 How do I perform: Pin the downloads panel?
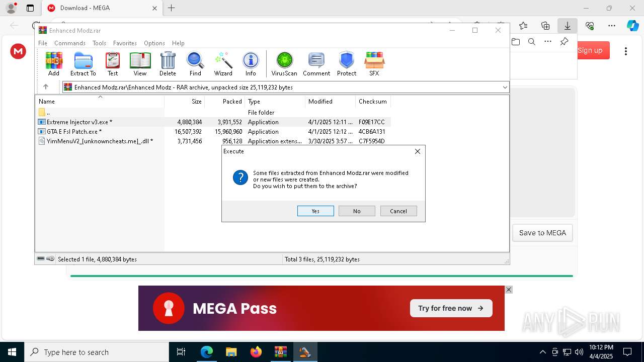[564, 42]
